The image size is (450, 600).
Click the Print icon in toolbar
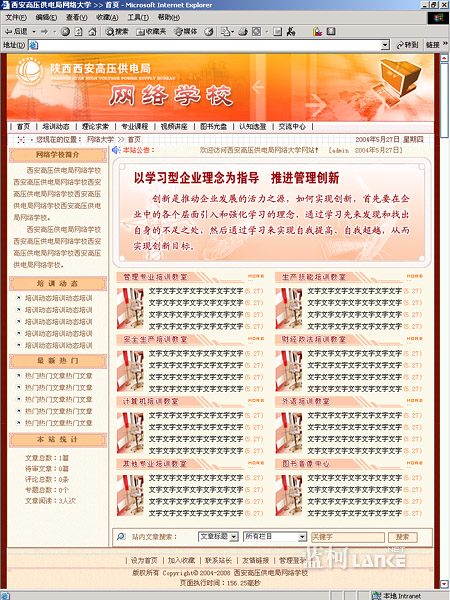[243, 32]
